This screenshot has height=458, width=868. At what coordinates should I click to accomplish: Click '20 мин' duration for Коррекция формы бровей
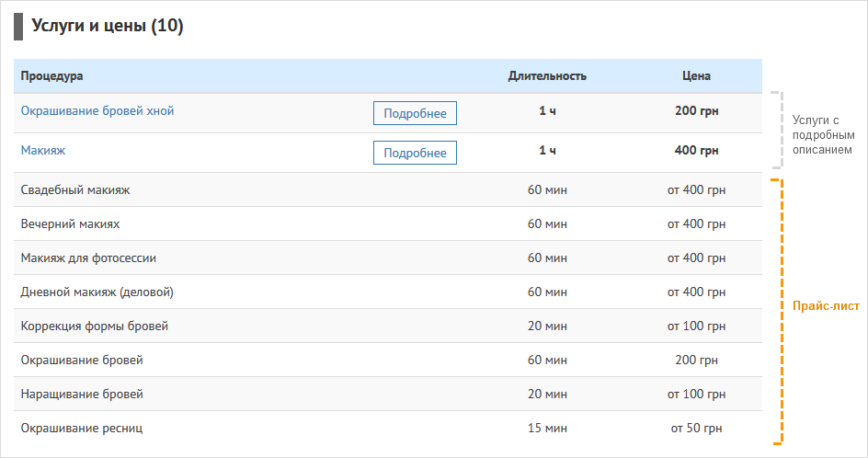[x=547, y=326]
